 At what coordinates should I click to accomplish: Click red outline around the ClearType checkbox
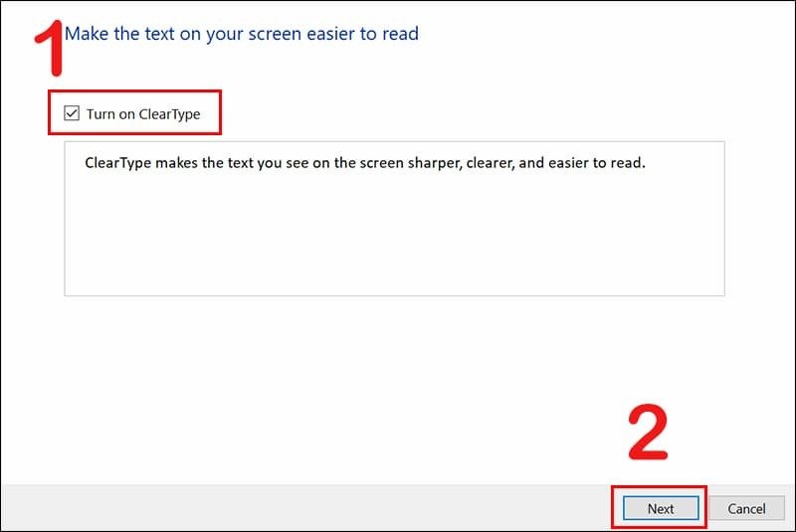point(134,133)
